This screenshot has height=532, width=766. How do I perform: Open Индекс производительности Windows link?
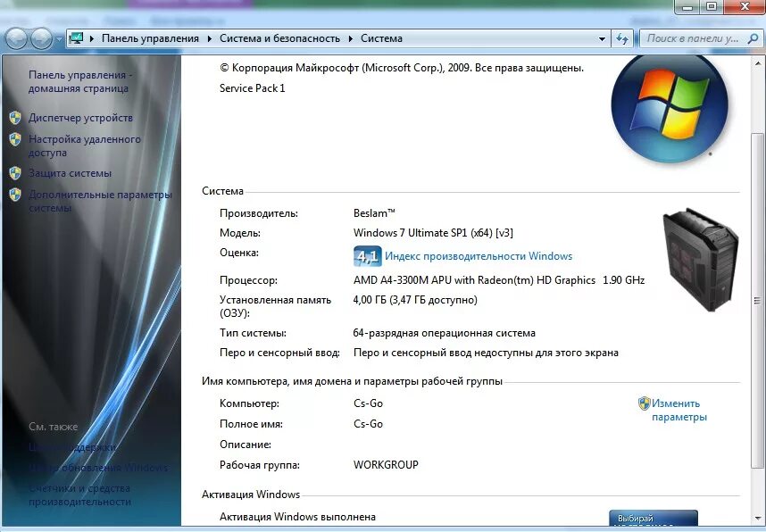click(479, 256)
